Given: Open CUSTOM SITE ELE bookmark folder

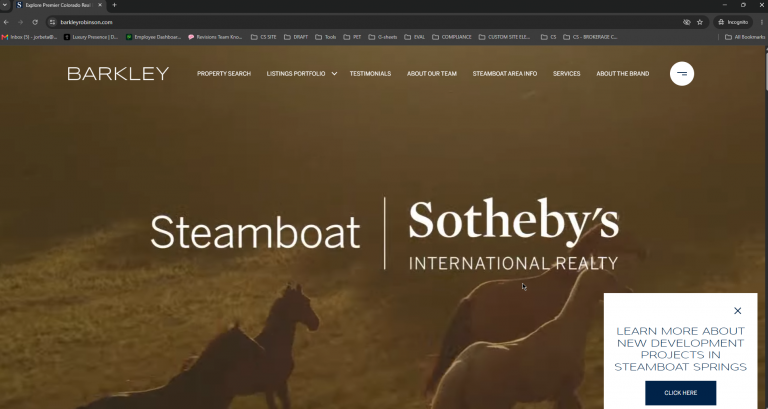Looking at the screenshot, I should (504, 37).
